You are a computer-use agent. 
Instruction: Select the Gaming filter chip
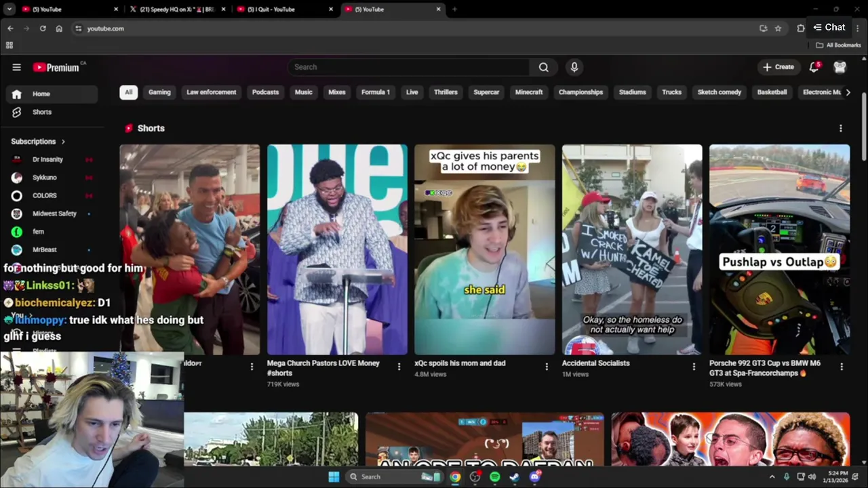pyautogui.click(x=160, y=92)
